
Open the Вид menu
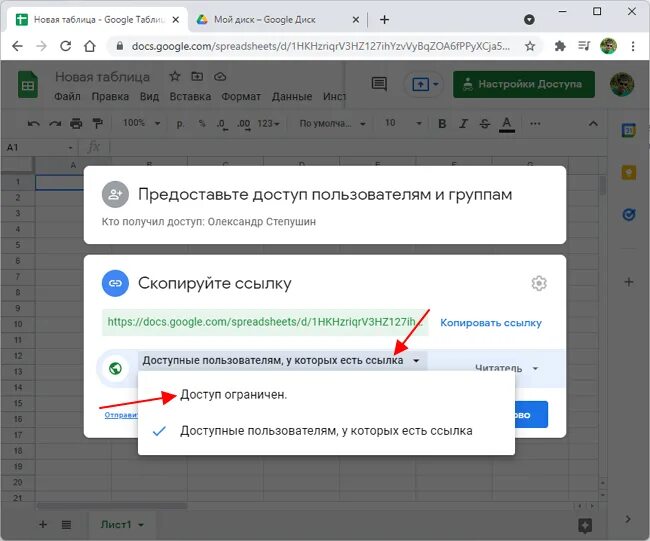[x=149, y=97]
